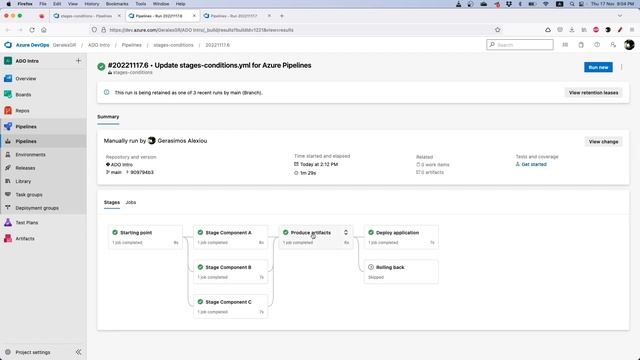Click the Azure DevOps logo

(8, 45)
